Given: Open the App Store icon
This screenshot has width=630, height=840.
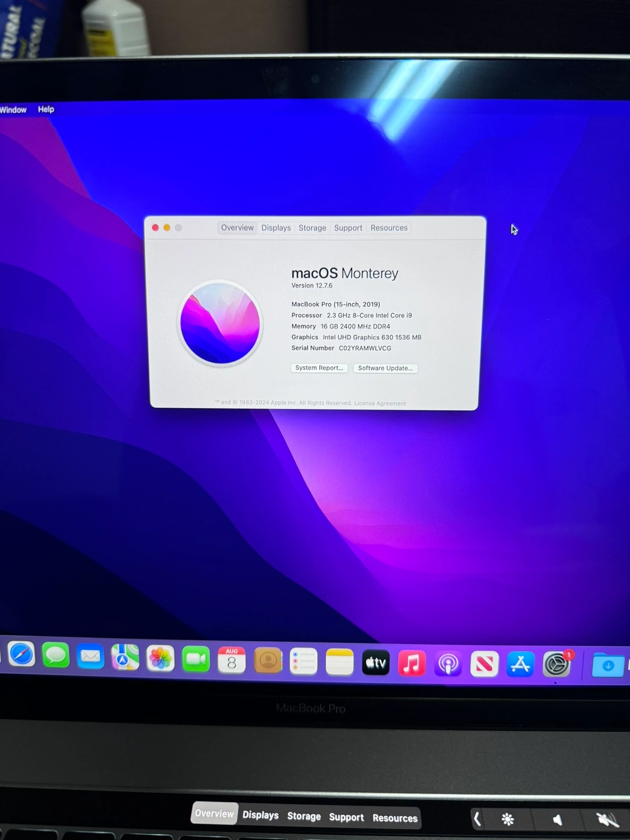Looking at the screenshot, I should 520,664.
